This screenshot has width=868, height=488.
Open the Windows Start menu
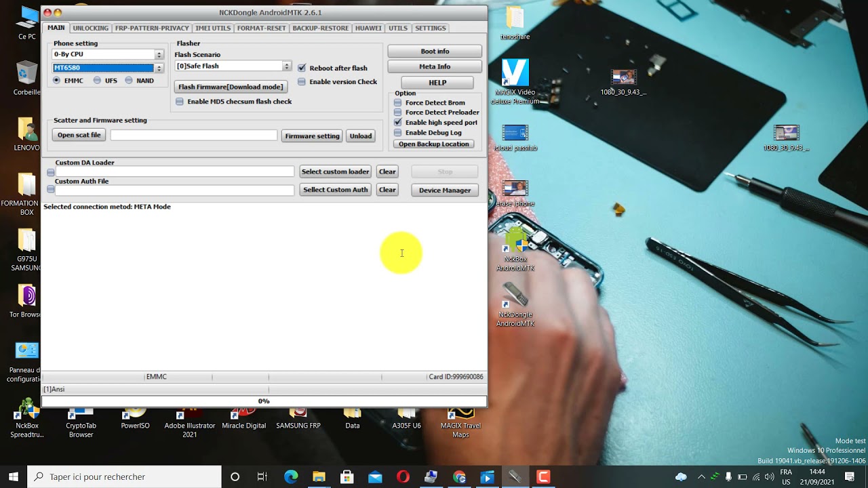pyautogui.click(x=14, y=477)
